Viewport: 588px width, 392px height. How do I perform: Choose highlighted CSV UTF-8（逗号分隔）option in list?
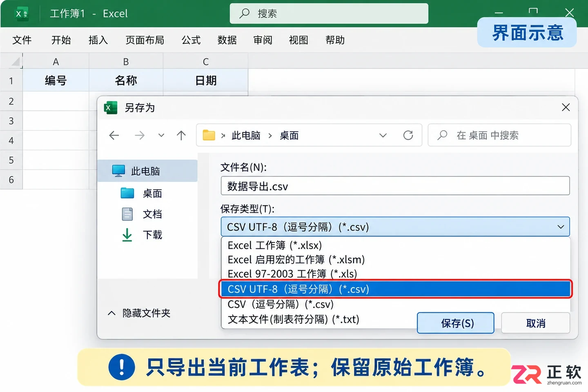pyautogui.click(x=395, y=289)
